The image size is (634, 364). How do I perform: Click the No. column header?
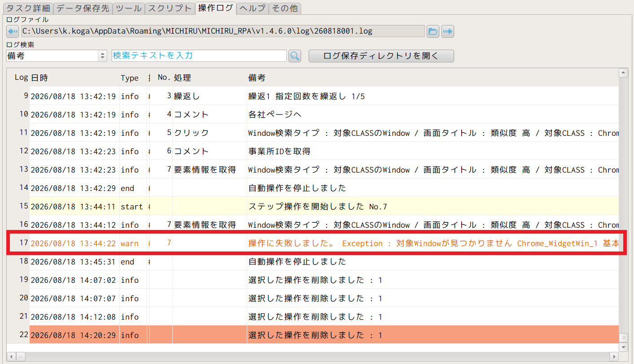click(162, 78)
